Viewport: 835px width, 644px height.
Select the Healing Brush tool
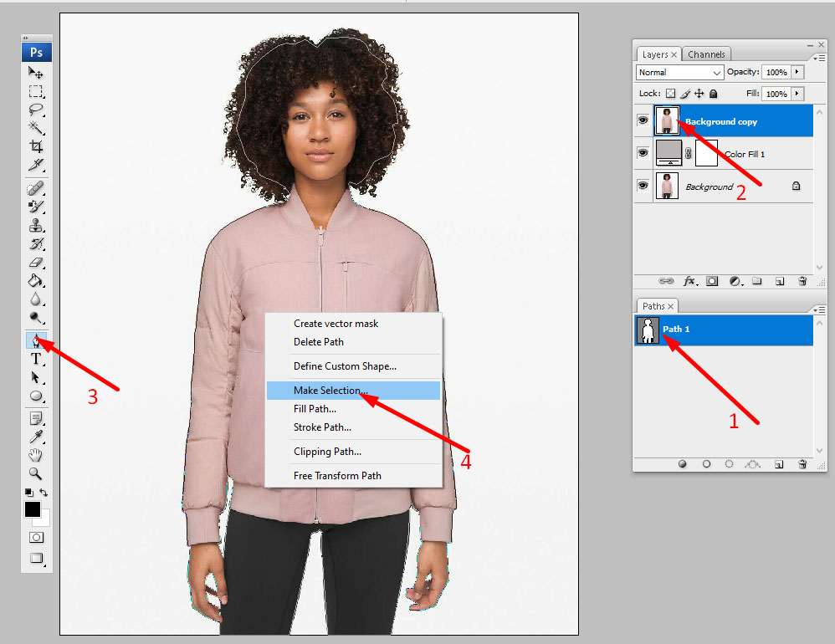click(36, 188)
